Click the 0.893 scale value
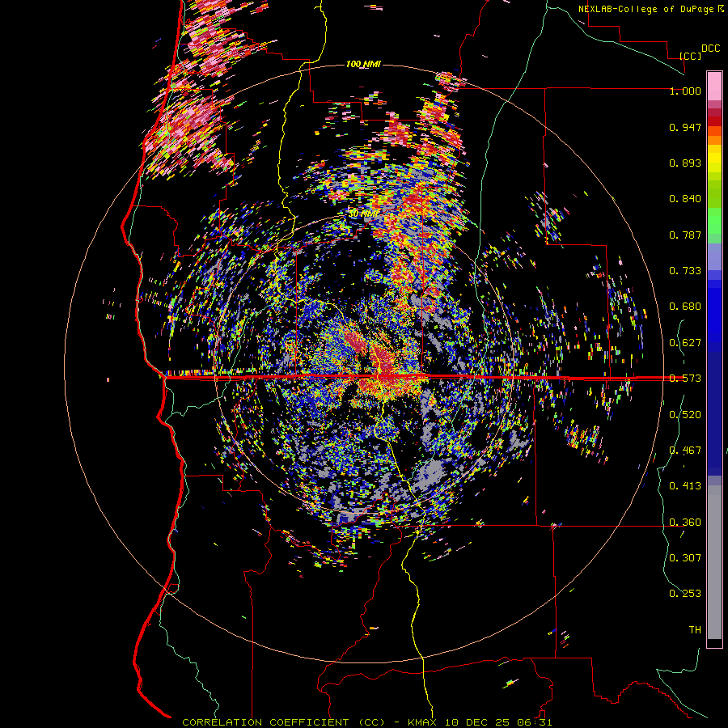Screen dimensions: 728x728 [685, 163]
